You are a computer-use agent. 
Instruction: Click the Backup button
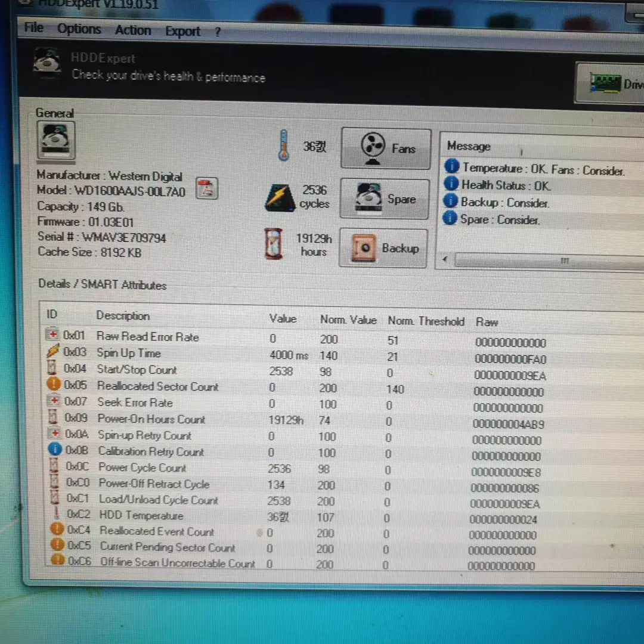tap(383, 248)
